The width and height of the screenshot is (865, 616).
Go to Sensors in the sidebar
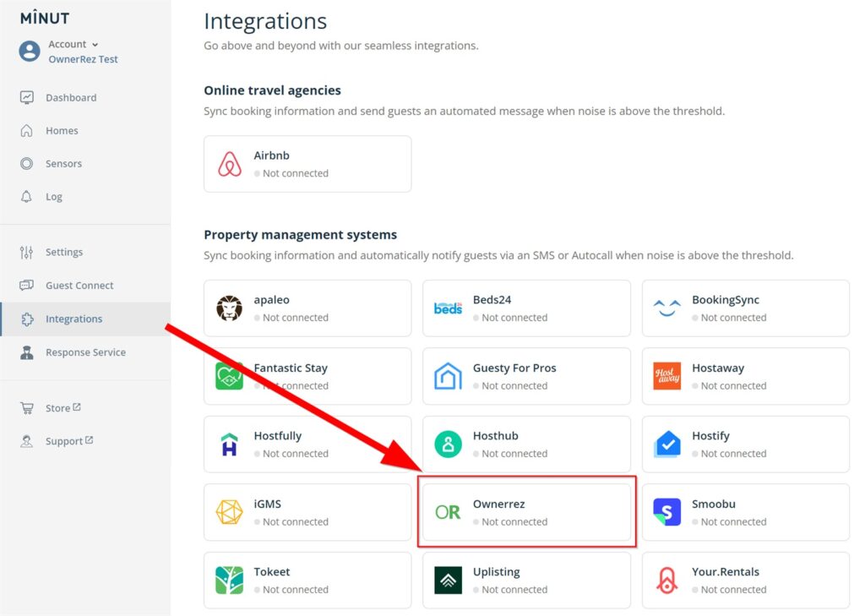tap(63, 164)
